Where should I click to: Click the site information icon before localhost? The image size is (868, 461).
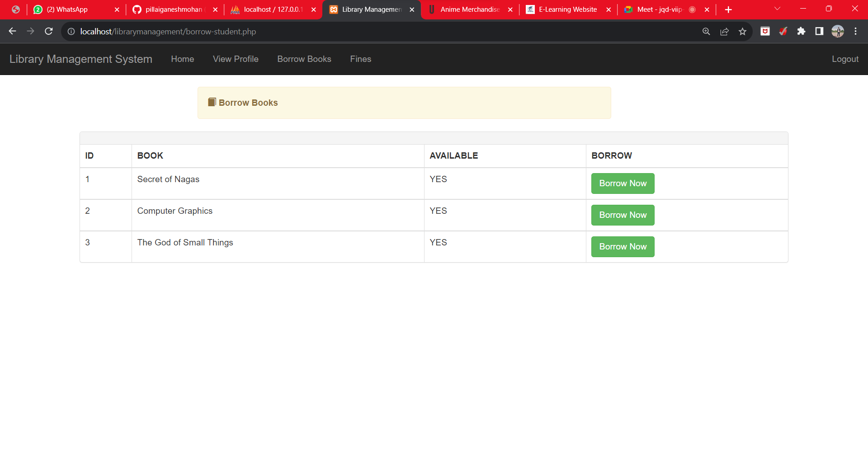click(71, 32)
